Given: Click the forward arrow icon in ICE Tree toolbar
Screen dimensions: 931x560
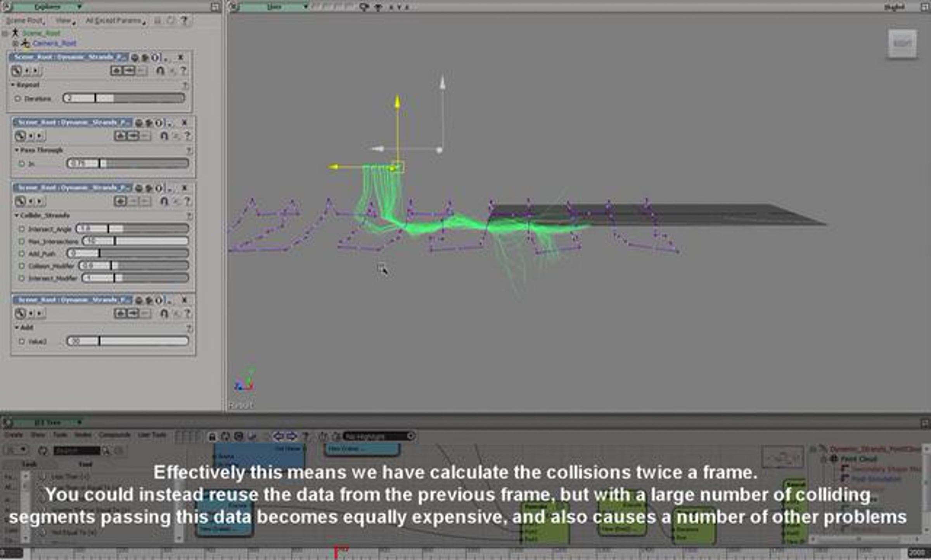Looking at the screenshot, I should [292, 437].
